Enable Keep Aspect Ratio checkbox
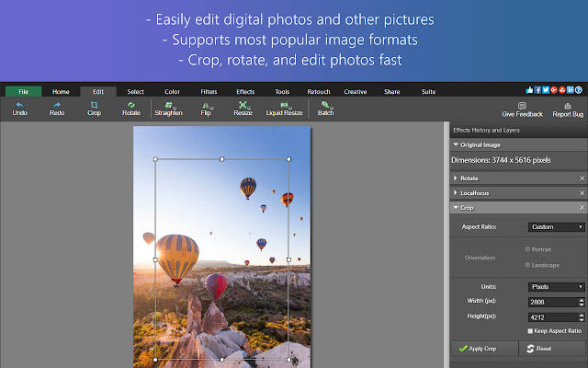The image size is (588, 368). (531, 330)
